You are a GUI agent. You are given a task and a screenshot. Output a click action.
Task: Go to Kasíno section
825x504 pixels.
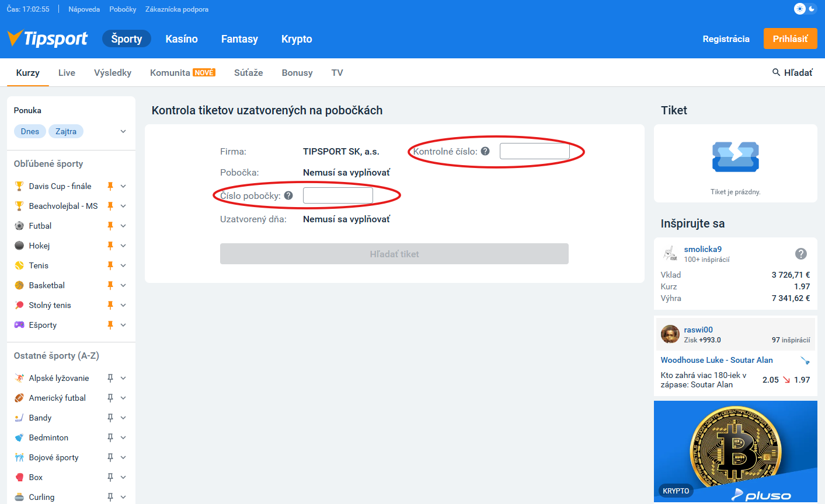[182, 39]
